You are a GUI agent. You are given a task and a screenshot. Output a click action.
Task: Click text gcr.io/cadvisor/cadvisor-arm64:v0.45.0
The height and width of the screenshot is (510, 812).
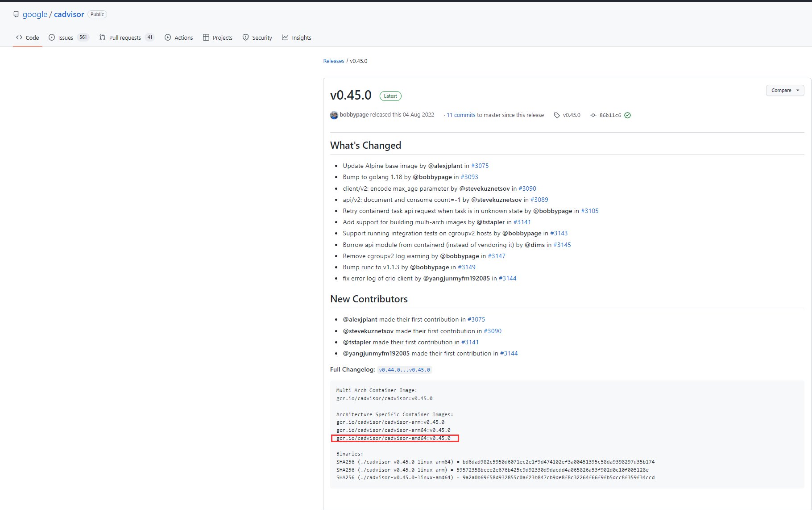point(394,430)
